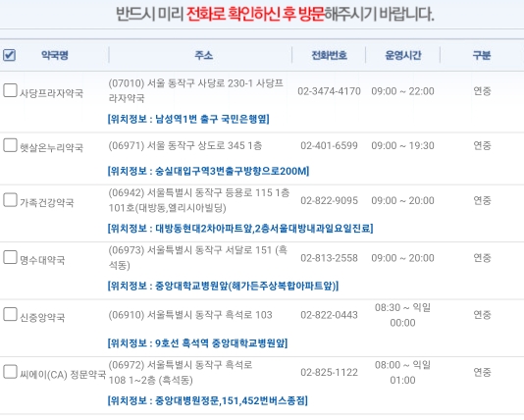Click address 서달로 151 (흑석동)

(198, 258)
